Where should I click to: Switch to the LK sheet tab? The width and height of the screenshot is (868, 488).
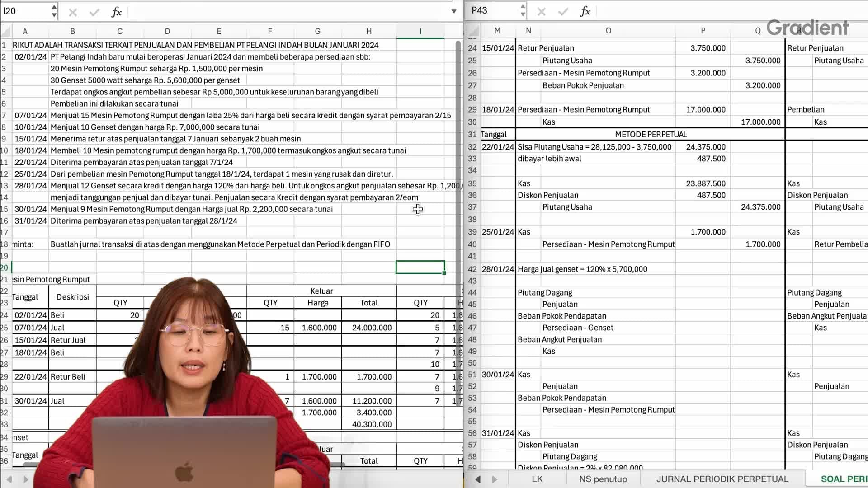537,479
